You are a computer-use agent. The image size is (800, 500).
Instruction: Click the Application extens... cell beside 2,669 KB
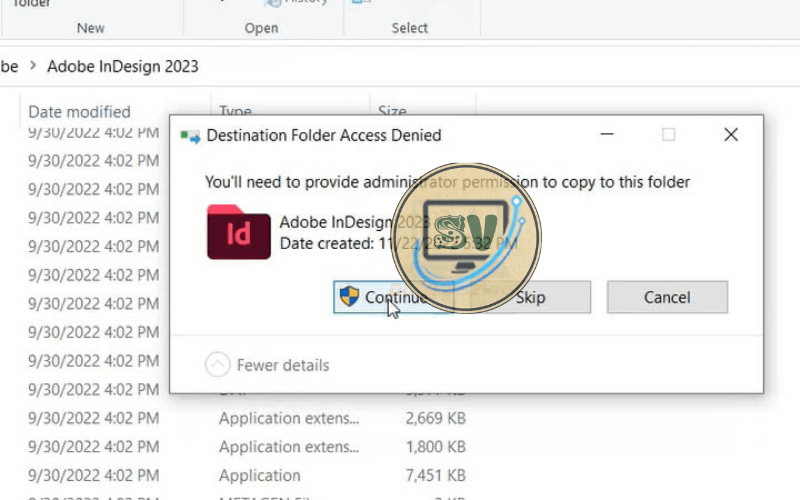(289, 418)
